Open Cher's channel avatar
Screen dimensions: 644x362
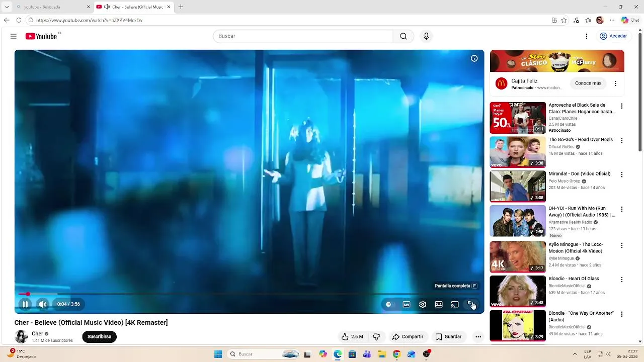click(21, 336)
